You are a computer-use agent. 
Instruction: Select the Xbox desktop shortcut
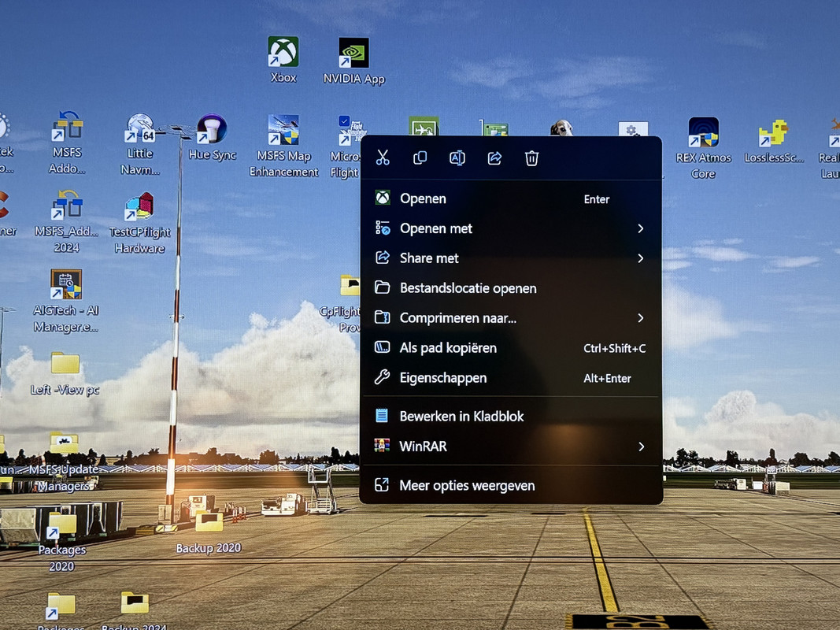coord(283,60)
